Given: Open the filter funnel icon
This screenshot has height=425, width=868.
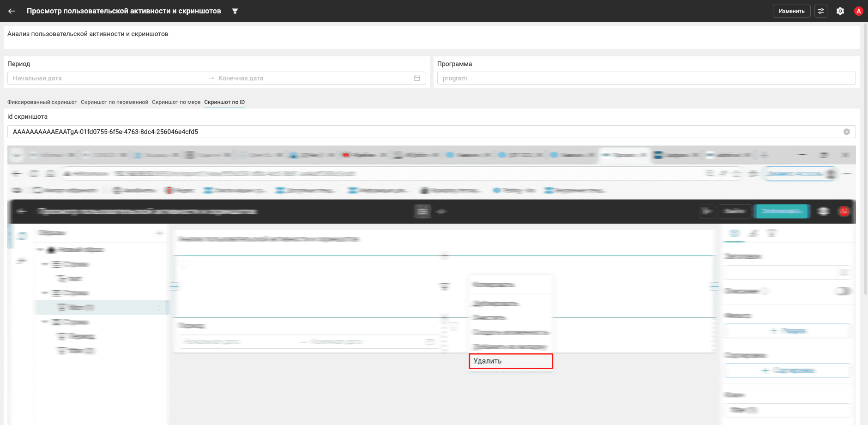Looking at the screenshot, I should (x=235, y=11).
